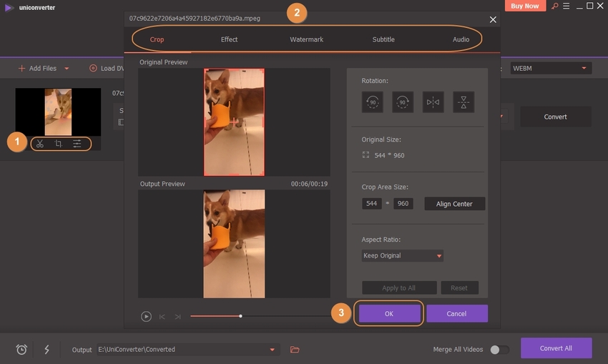Confirm changes with the OK button
Screen dimensions: 608x364
pos(389,313)
